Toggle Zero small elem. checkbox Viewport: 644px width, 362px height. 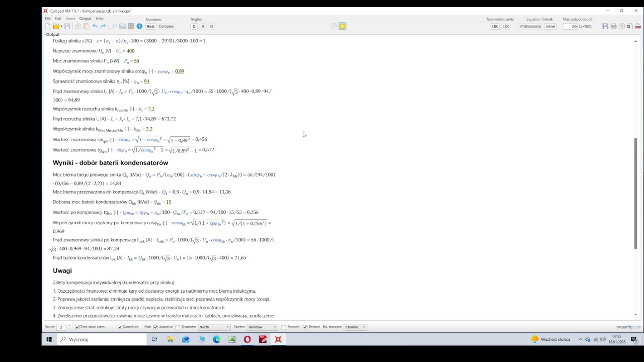point(77,327)
